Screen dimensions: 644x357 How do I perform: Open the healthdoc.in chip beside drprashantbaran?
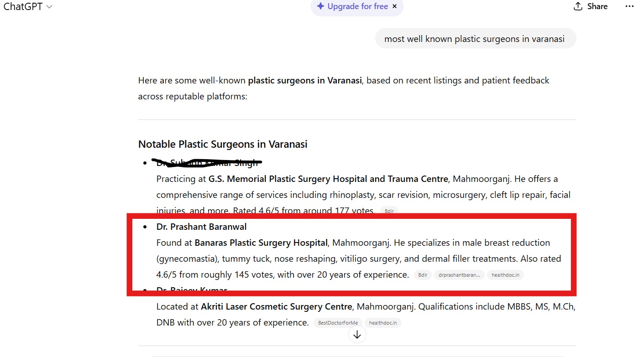point(505,275)
